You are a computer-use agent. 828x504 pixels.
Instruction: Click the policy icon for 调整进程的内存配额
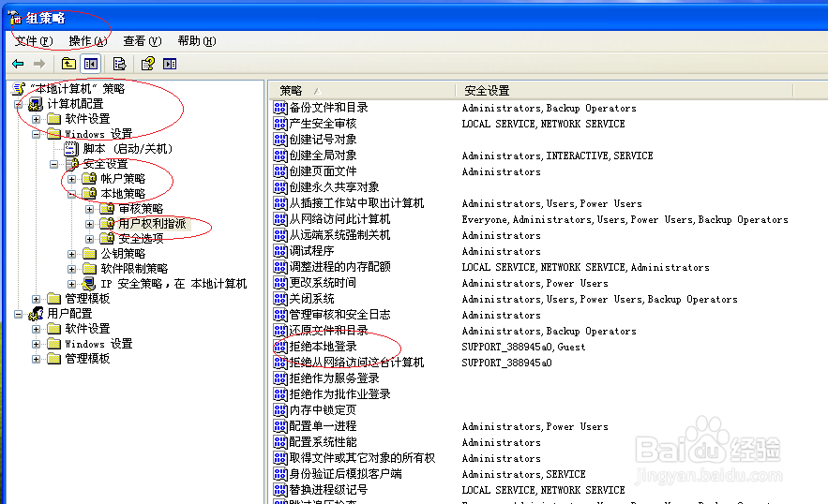[279, 267]
